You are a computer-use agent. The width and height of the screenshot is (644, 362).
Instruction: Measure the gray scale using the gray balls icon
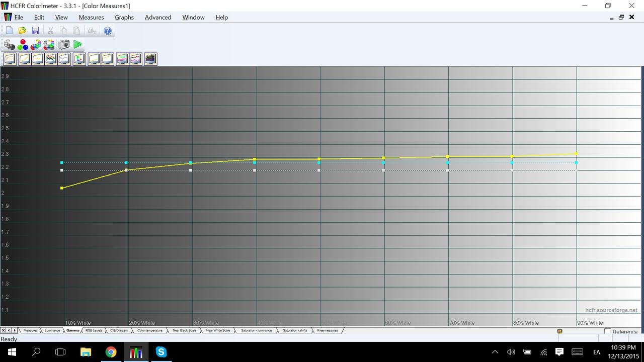tap(10, 45)
